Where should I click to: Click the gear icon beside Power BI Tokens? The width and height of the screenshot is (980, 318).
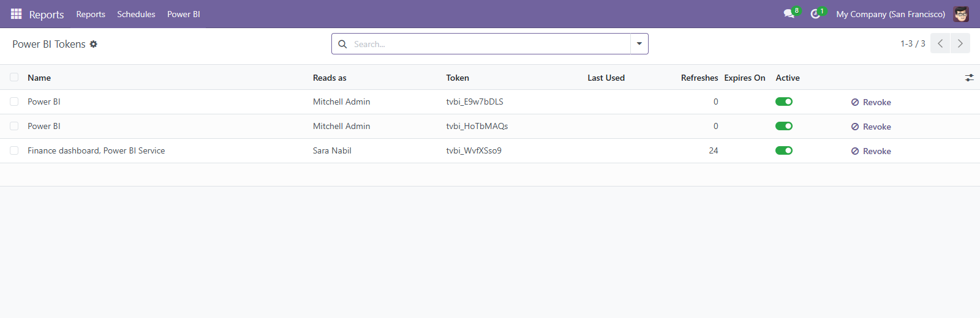[x=94, y=44]
